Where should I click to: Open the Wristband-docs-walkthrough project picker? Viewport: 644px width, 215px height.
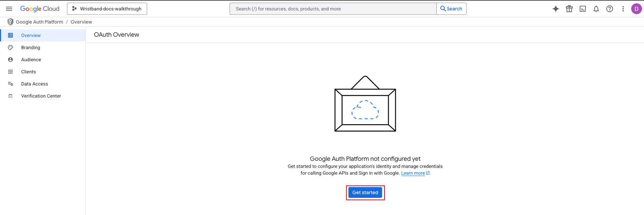click(x=107, y=9)
